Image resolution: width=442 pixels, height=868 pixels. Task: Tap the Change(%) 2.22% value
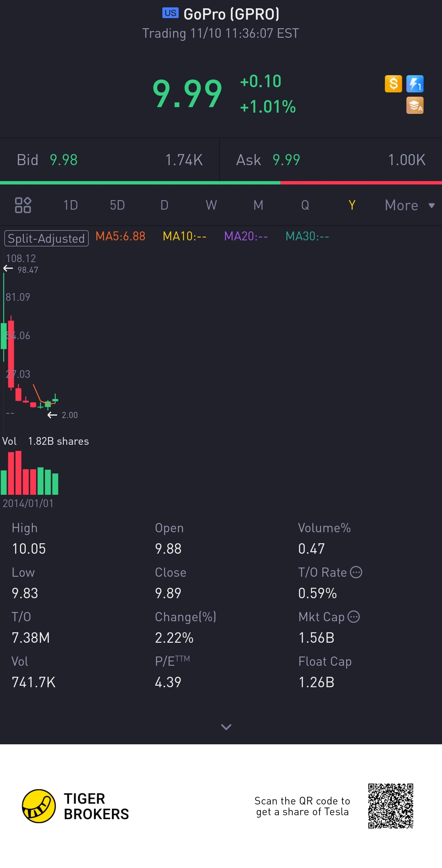coord(174,637)
